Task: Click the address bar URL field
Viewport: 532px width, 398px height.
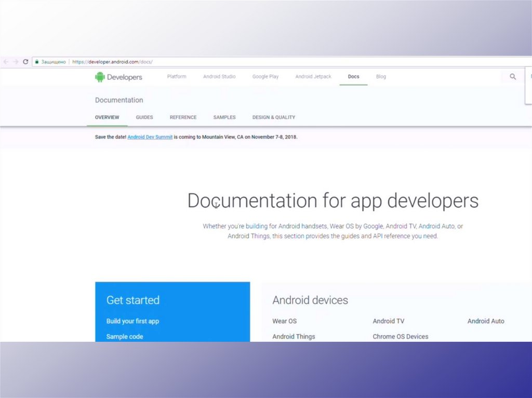Action: 282,62
